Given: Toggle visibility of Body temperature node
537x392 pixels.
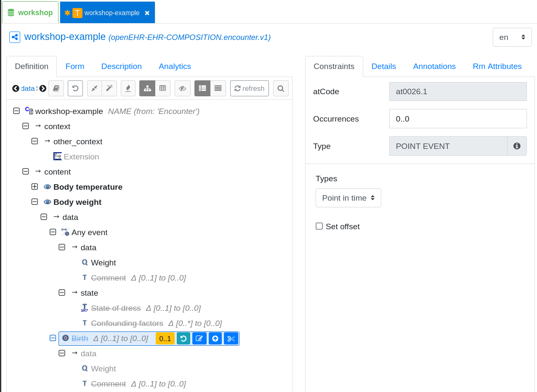Looking at the screenshot, I should click(47, 187).
